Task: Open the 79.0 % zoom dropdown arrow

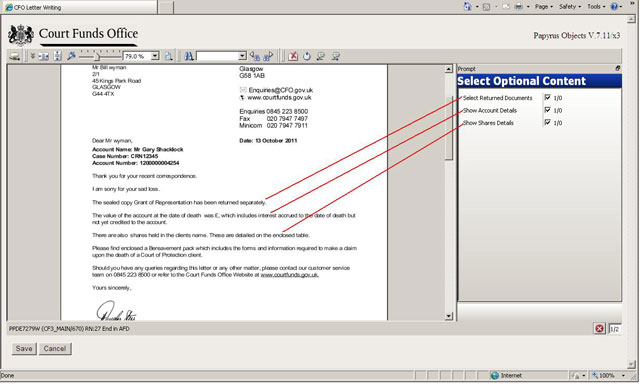Action: point(155,56)
